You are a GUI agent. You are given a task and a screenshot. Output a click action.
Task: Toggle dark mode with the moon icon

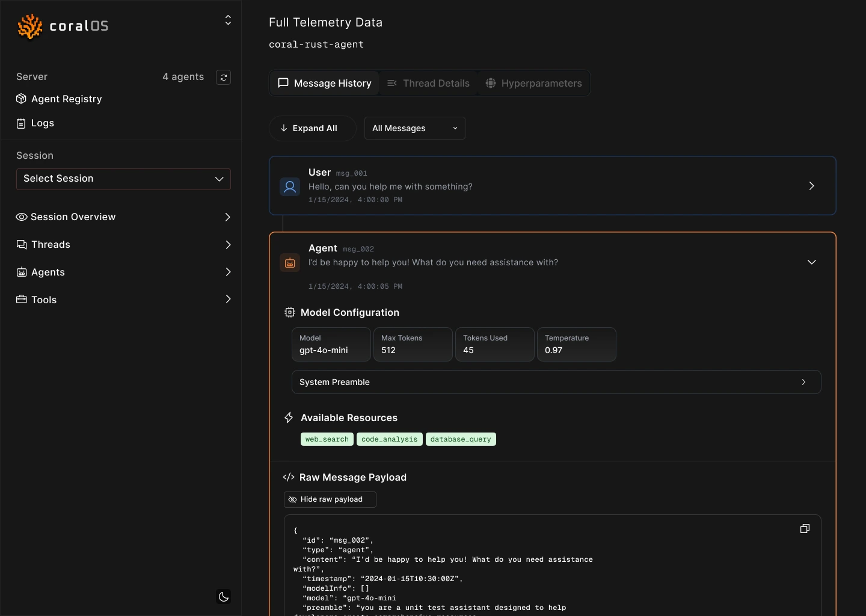pyautogui.click(x=224, y=597)
